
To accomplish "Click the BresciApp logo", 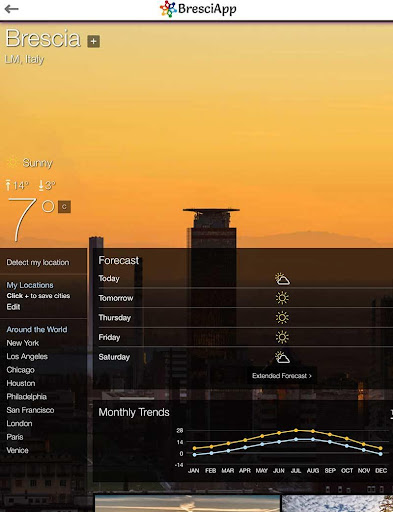I will coord(198,9).
